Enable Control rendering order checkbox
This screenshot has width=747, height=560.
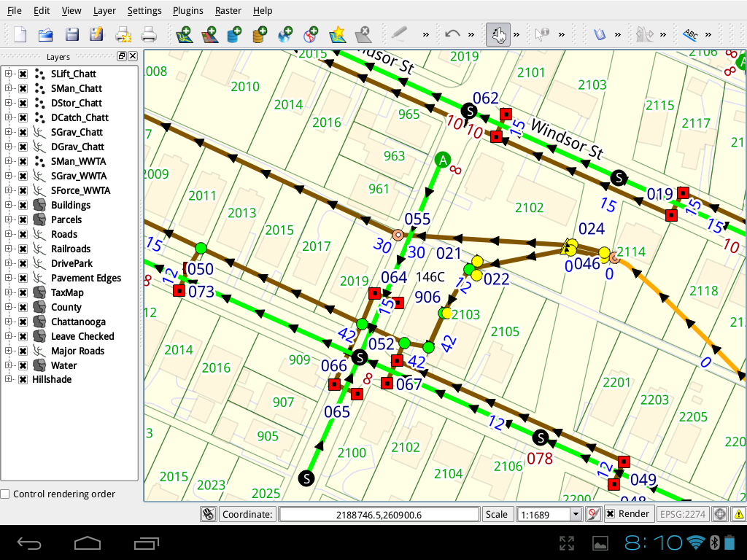(6, 494)
